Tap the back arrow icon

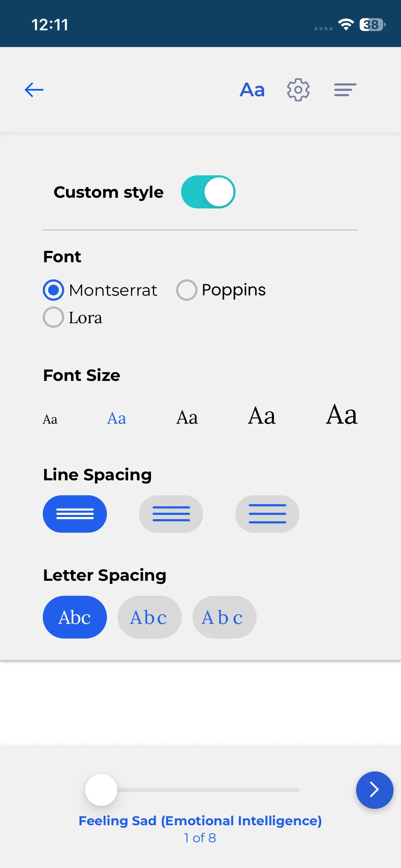pos(34,90)
